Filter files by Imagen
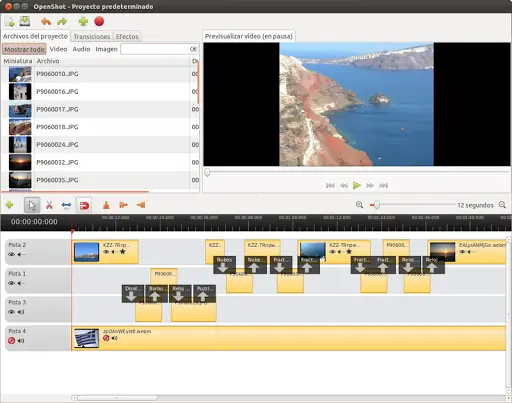The width and height of the screenshot is (512, 403). (x=106, y=49)
